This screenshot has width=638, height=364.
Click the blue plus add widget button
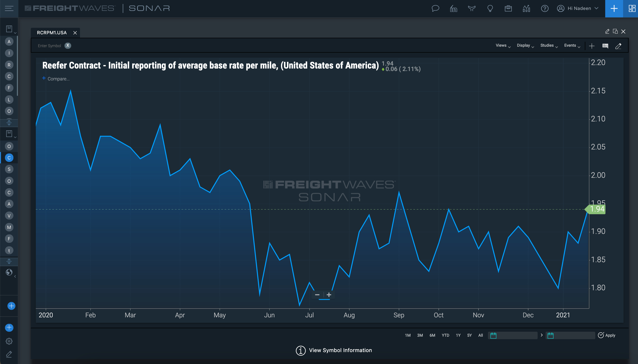pyautogui.click(x=614, y=8)
